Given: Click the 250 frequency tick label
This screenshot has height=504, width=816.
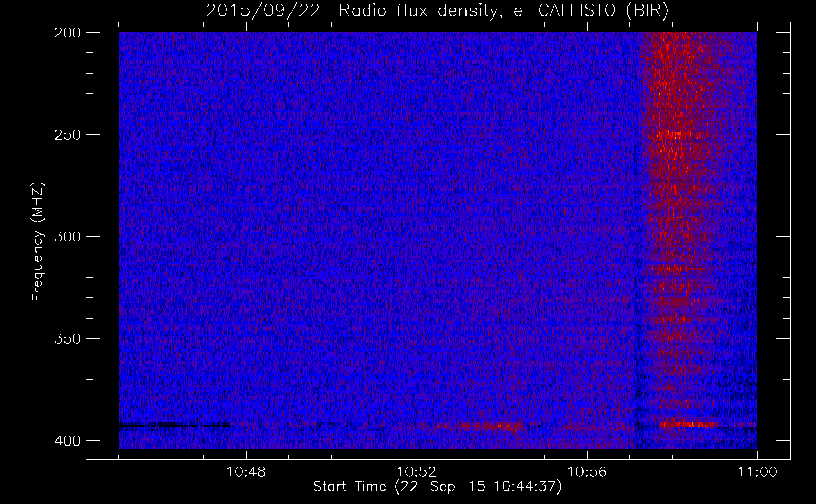Looking at the screenshot, I should (67, 135).
